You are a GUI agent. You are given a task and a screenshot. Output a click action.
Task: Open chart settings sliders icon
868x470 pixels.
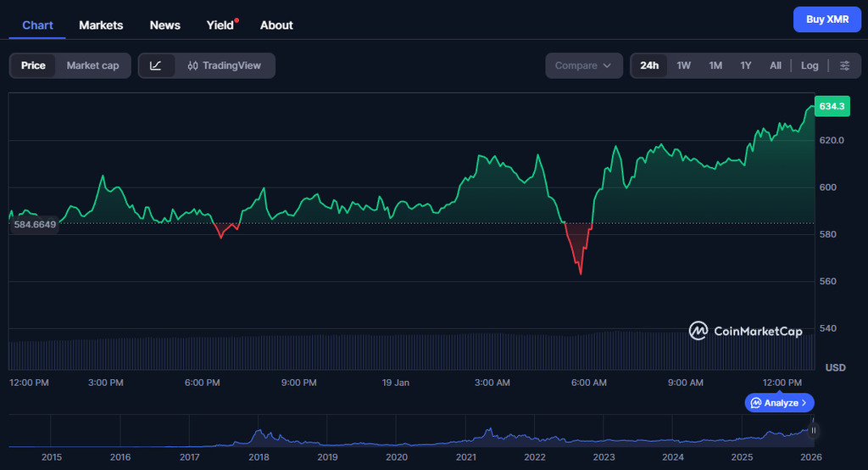[844, 65]
